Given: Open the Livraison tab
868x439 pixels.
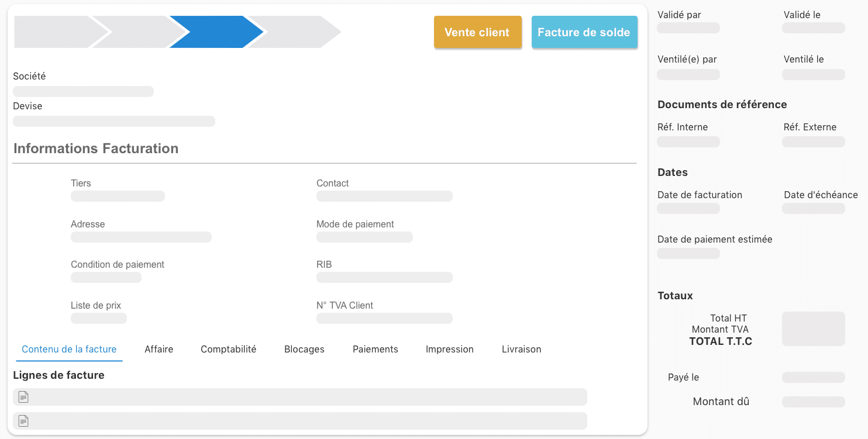Looking at the screenshot, I should click(521, 349).
